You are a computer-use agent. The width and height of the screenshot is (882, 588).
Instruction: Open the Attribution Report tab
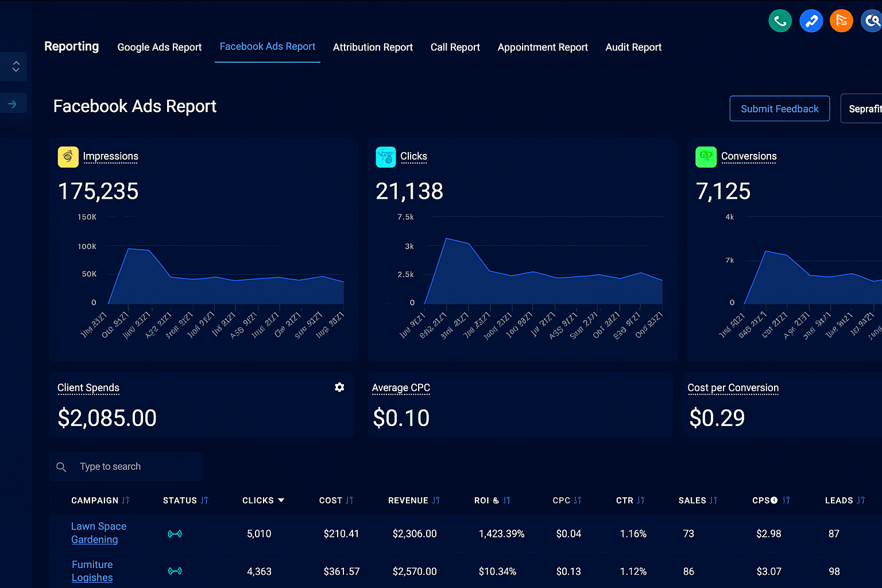coord(373,47)
